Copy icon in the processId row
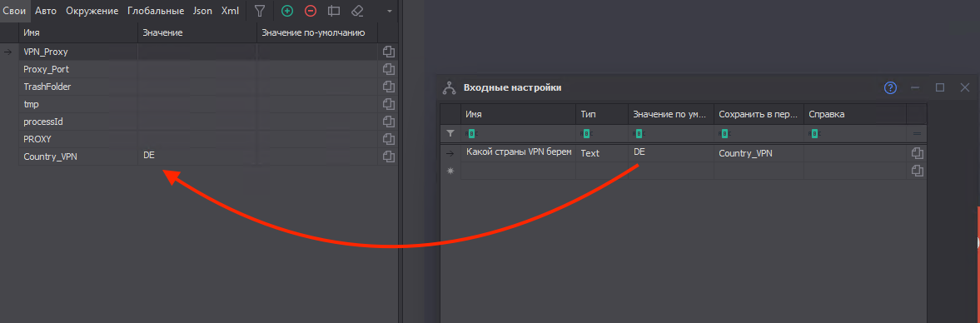Screen dimensions: 980x323 tap(388, 122)
